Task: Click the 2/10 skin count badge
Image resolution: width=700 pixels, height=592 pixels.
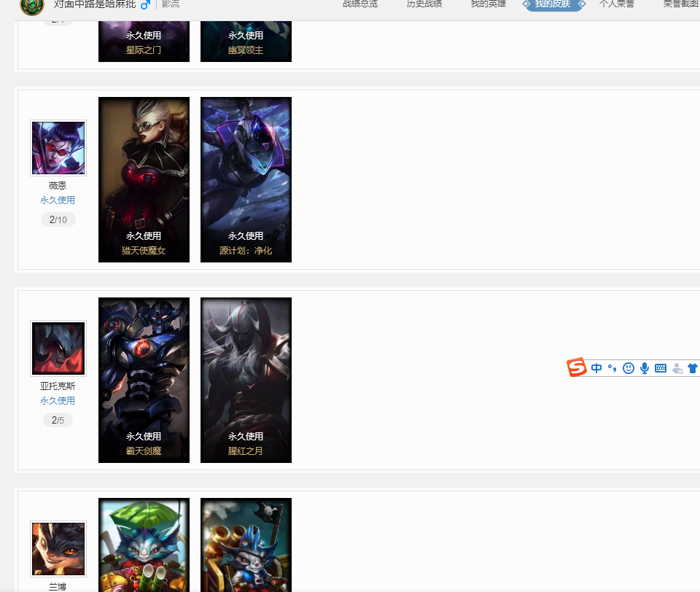Action: (x=58, y=219)
